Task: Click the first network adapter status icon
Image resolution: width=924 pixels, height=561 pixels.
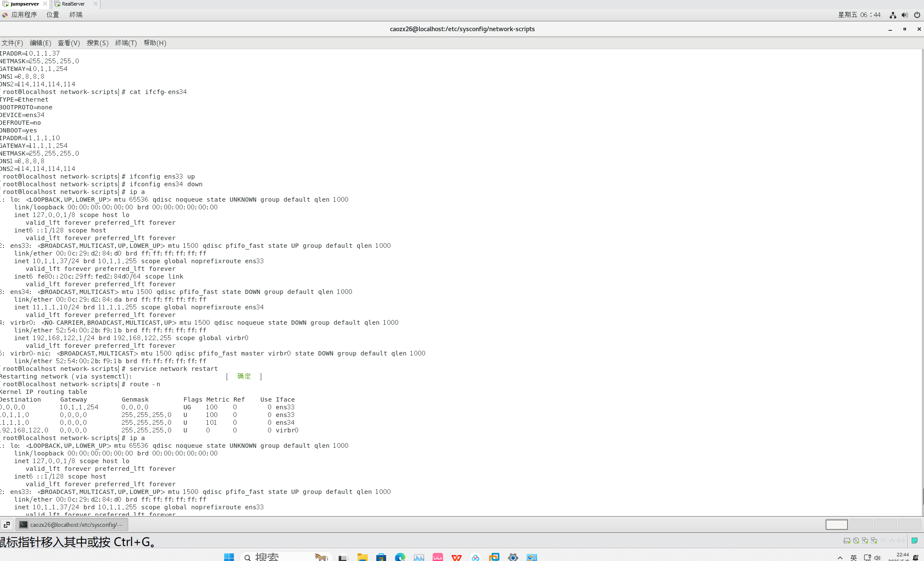Action: [x=865, y=540]
